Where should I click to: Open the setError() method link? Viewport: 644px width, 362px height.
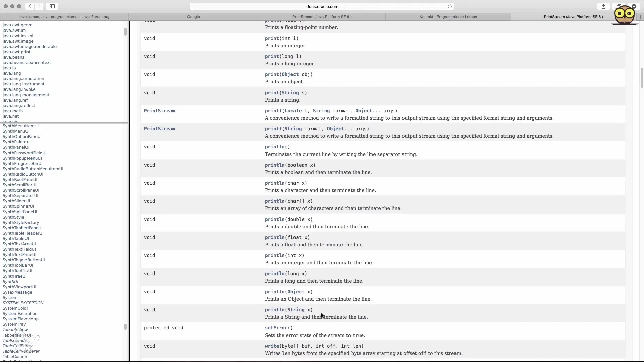coord(276,328)
